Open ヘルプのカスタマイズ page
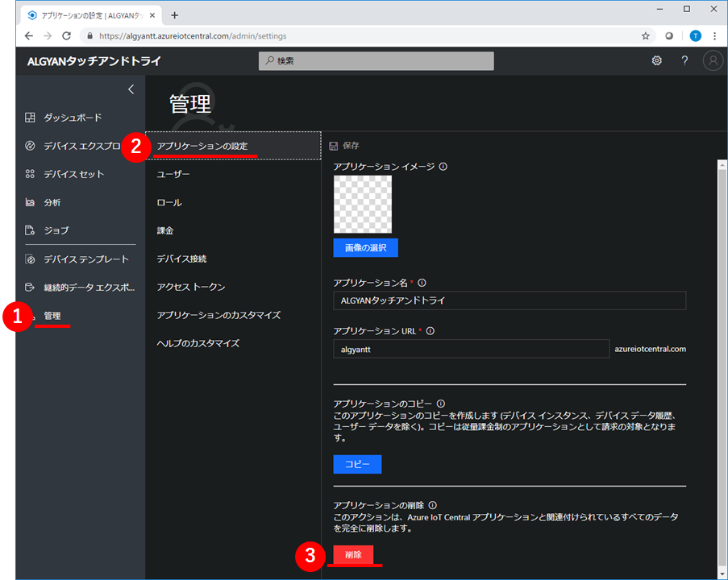The image size is (728, 580). click(198, 343)
